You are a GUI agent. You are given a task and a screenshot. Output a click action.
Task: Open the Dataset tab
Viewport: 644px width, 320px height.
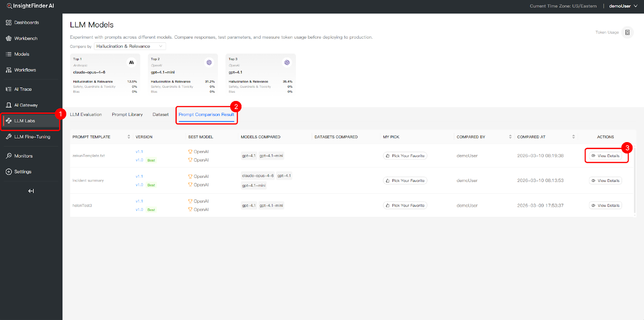pyautogui.click(x=160, y=115)
